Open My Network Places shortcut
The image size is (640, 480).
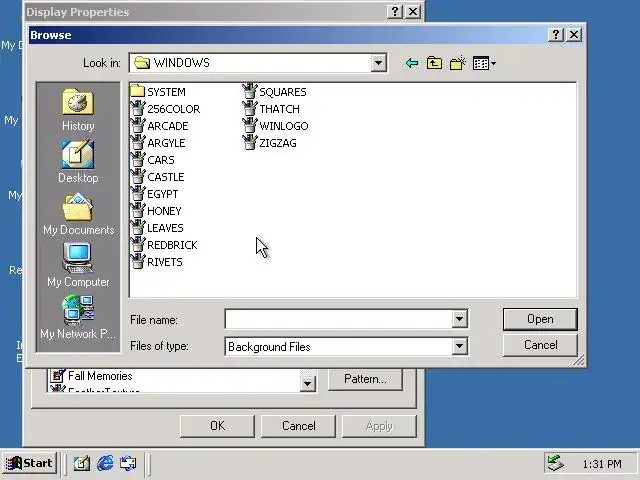click(x=78, y=317)
